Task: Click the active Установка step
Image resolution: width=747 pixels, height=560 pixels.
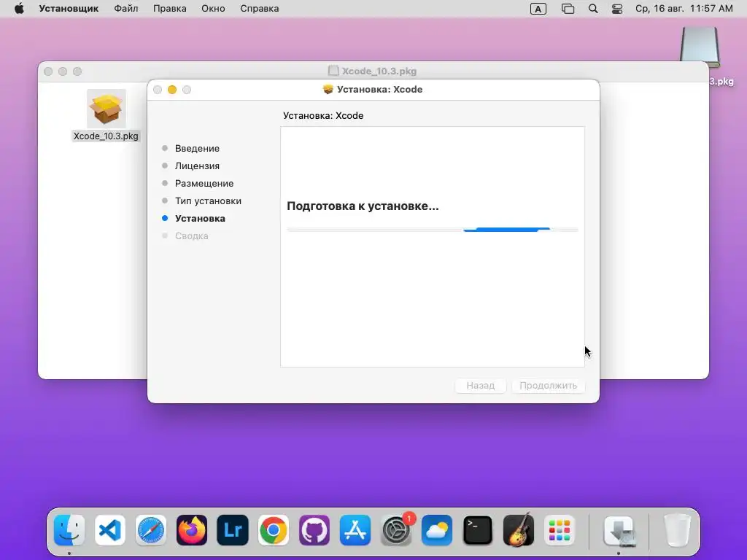Action: 200,219
